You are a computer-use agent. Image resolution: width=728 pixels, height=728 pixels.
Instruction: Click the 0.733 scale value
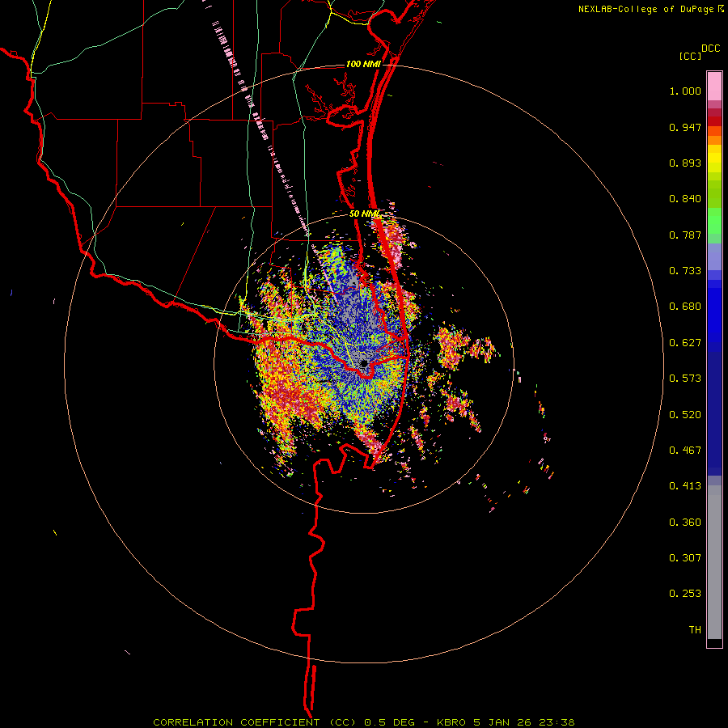coord(685,271)
